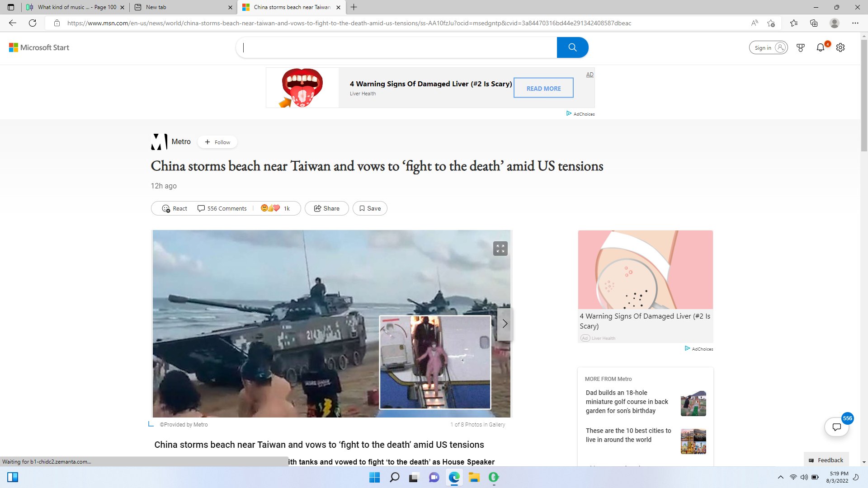Click the floating comments bubble icon
Image resolution: width=868 pixels, height=488 pixels.
click(836, 427)
